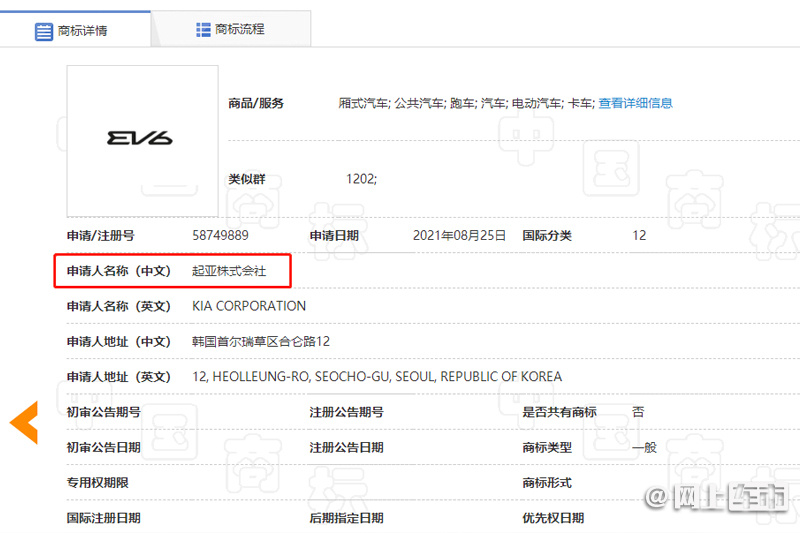Click the application number 58749889

click(x=220, y=236)
